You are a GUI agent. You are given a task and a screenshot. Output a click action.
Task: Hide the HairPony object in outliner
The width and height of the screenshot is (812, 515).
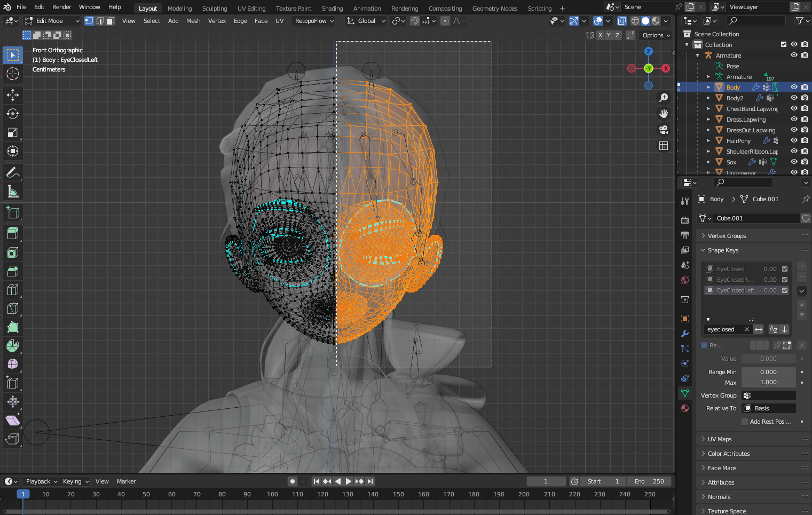[794, 141]
